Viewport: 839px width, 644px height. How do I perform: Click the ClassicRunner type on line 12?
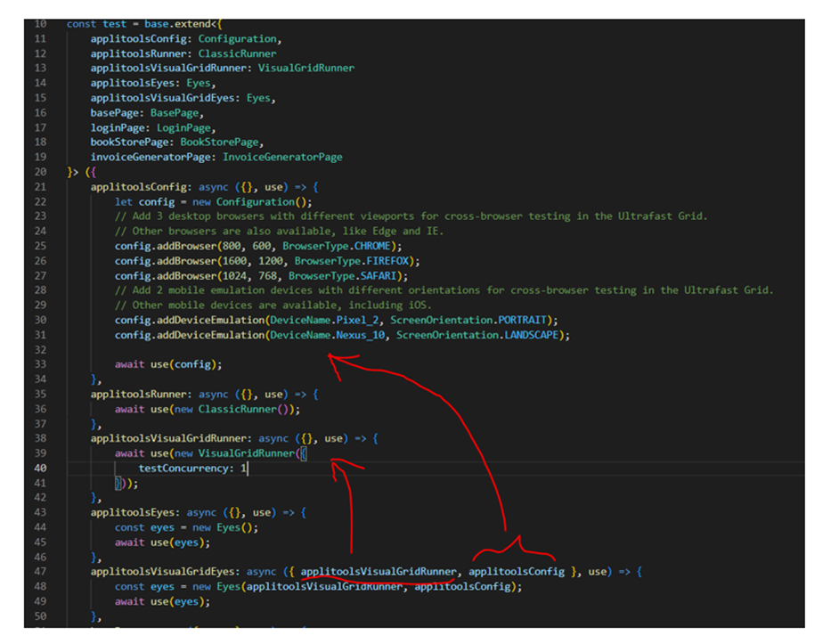237,53
